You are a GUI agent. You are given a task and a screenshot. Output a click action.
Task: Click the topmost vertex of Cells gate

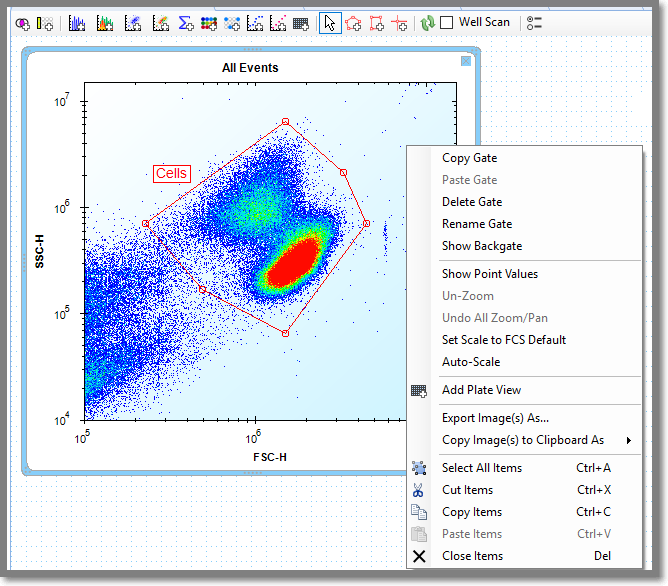pos(285,121)
